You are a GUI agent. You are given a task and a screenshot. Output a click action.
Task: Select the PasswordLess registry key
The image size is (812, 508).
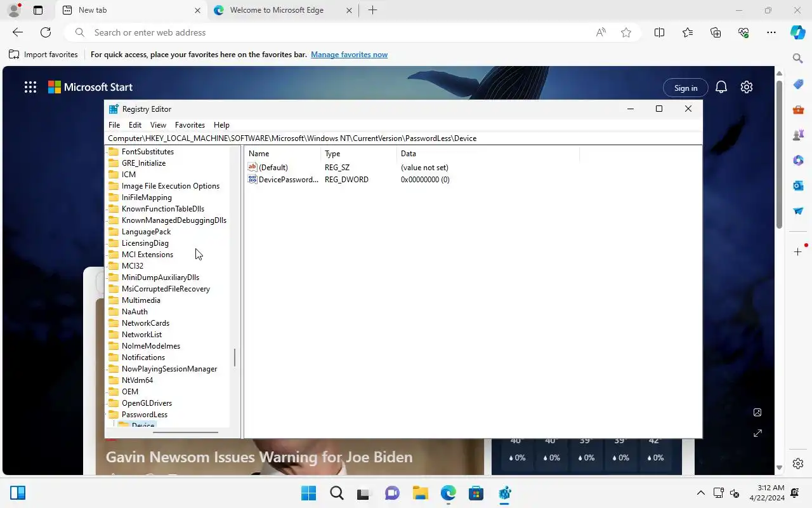[145, 415]
